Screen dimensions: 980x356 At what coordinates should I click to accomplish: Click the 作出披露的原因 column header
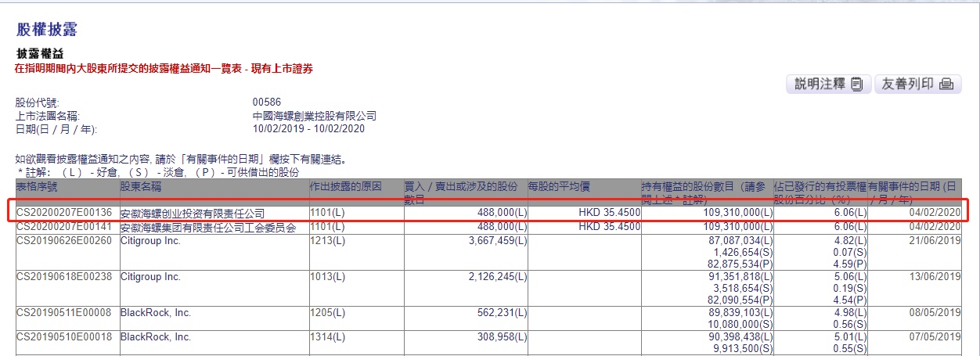click(x=346, y=187)
